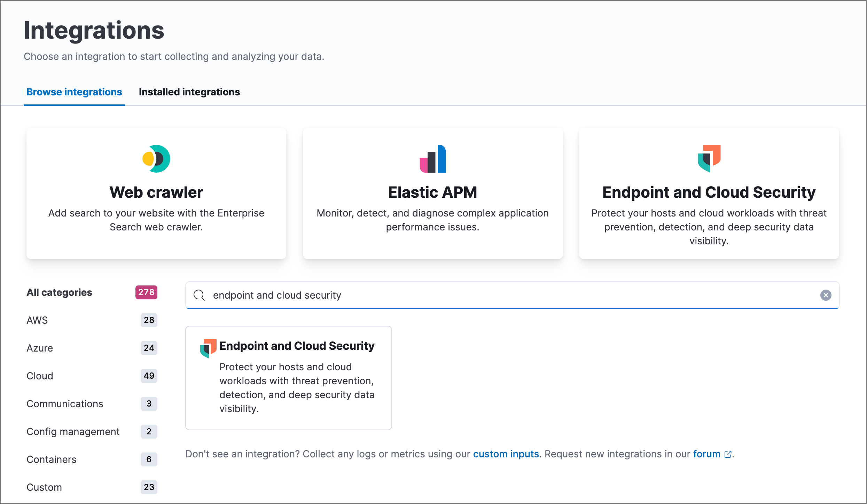The image size is (867, 504).
Task: Click the Web crawler circular logo icon
Action: (156, 159)
